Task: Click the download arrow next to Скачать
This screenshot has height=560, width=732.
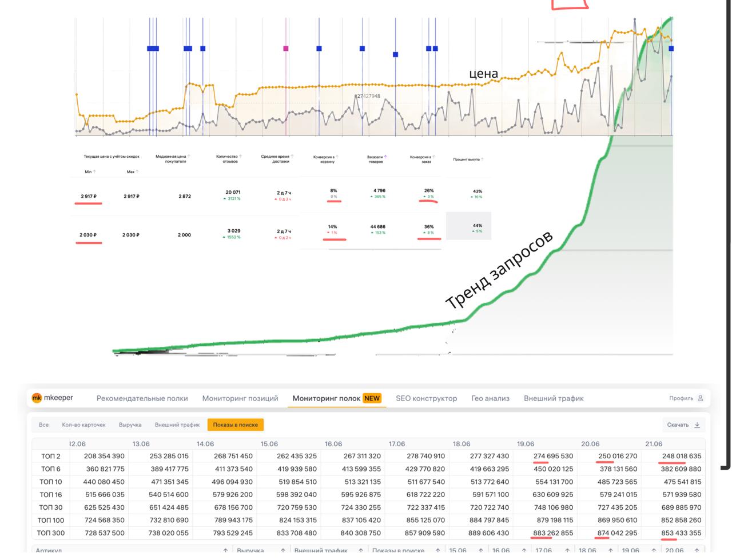Action: click(x=697, y=425)
